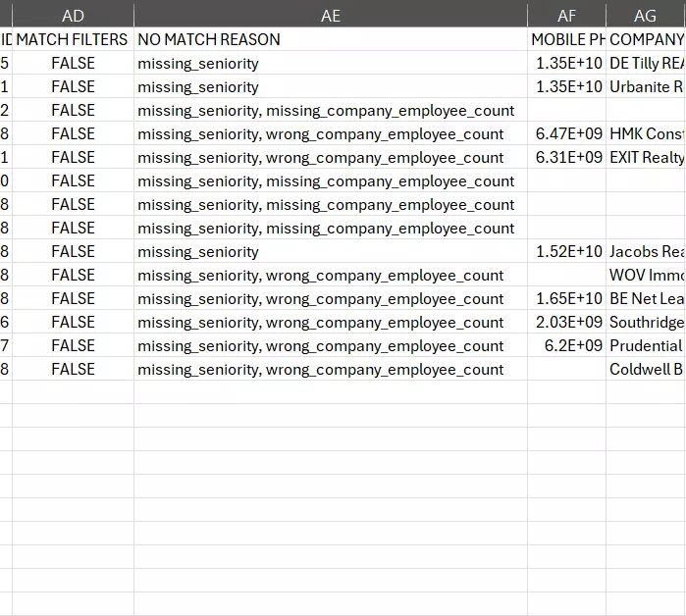Select mobile phone cell 2.03E+09
This screenshot has height=616, width=686.
click(568, 322)
